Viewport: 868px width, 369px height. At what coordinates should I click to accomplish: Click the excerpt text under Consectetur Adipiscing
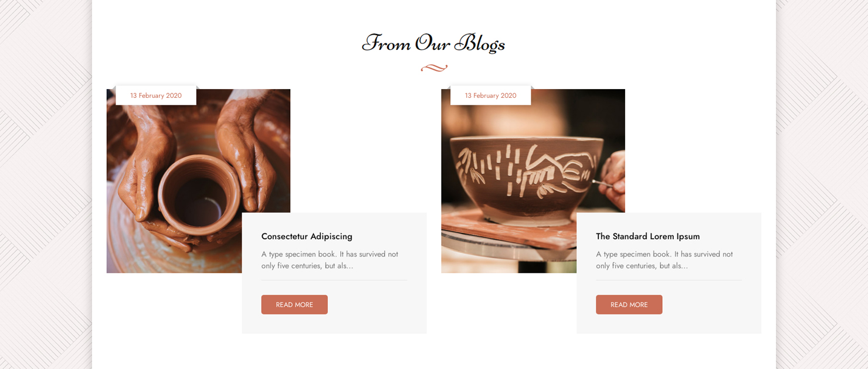pyautogui.click(x=330, y=260)
